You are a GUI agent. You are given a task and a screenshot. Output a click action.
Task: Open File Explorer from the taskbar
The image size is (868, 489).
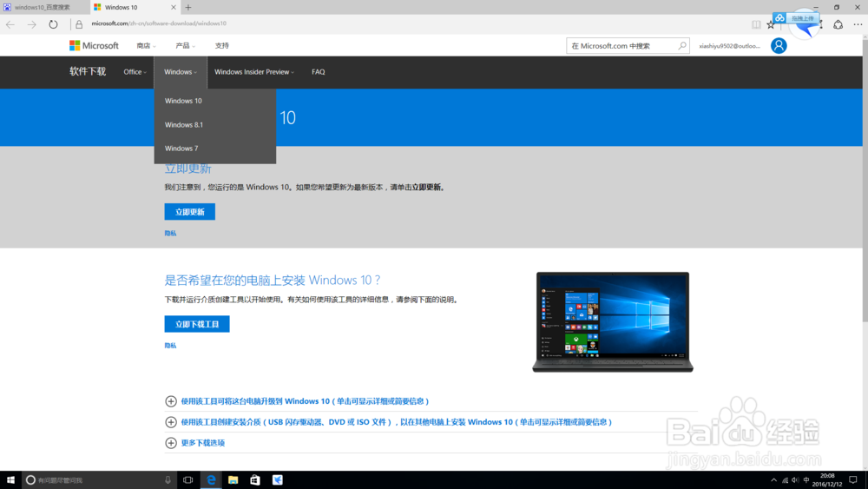tap(233, 479)
